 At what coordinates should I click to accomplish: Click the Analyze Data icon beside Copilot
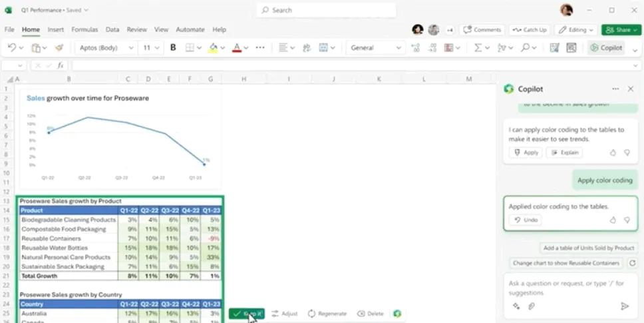[x=571, y=48]
